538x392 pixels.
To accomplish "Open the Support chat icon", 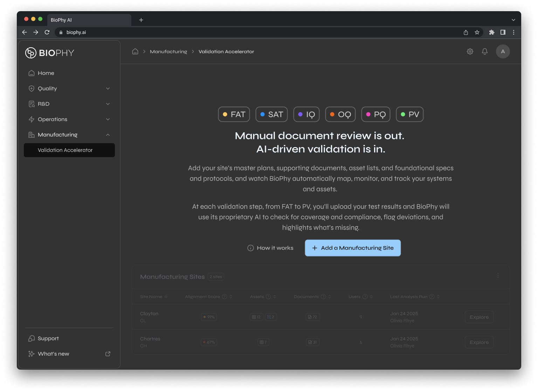I will 31,338.
